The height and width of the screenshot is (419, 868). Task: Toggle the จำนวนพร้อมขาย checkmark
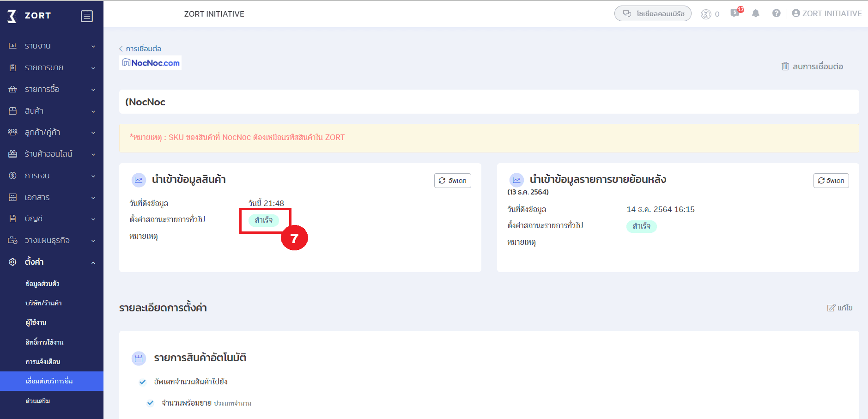(x=150, y=403)
